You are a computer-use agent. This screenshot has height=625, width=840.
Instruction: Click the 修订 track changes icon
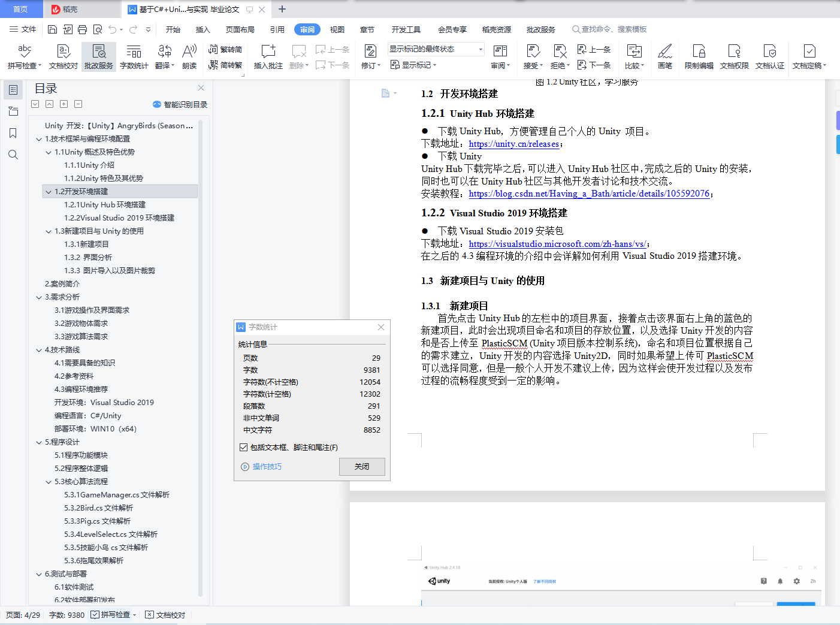click(370, 51)
